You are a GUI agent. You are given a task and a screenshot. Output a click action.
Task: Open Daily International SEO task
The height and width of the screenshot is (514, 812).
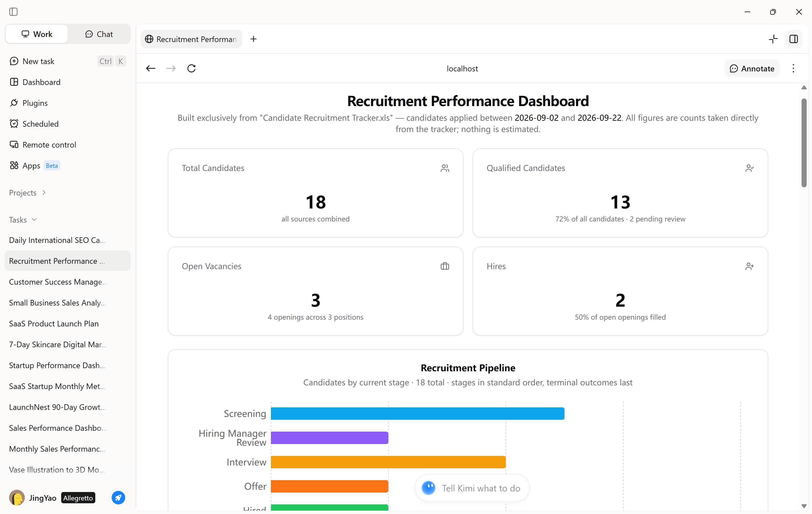[x=67, y=240]
